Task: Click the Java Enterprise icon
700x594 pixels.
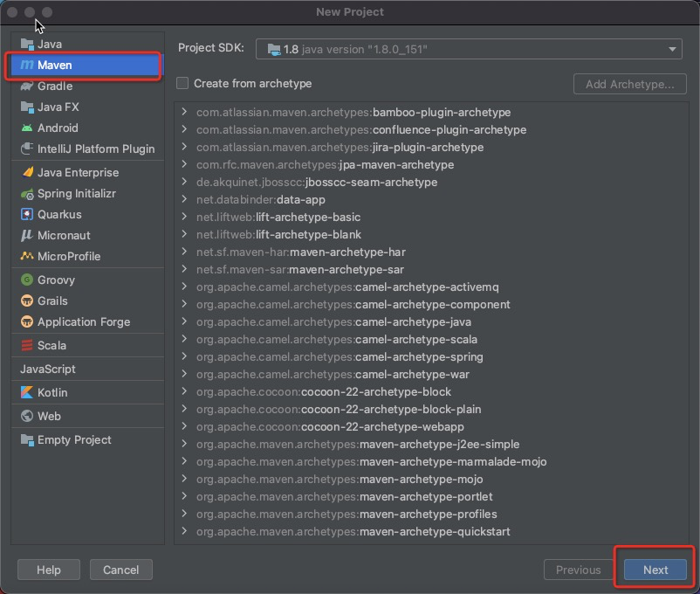Action: point(27,172)
